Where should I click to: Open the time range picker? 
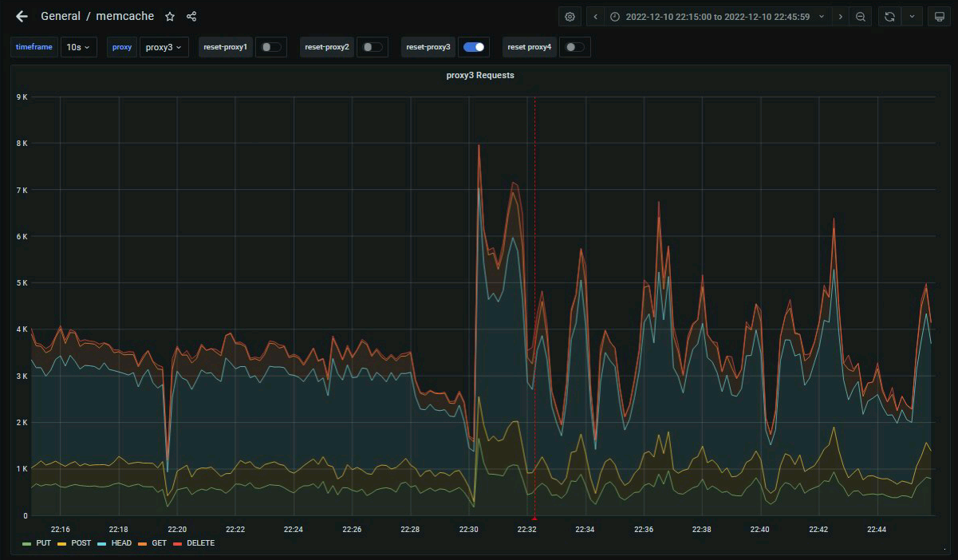pos(716,17)
